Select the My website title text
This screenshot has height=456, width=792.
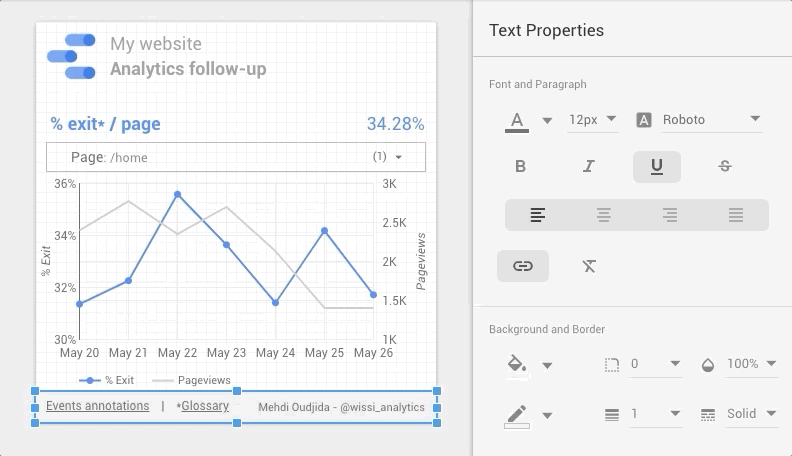tap(156, 44)
